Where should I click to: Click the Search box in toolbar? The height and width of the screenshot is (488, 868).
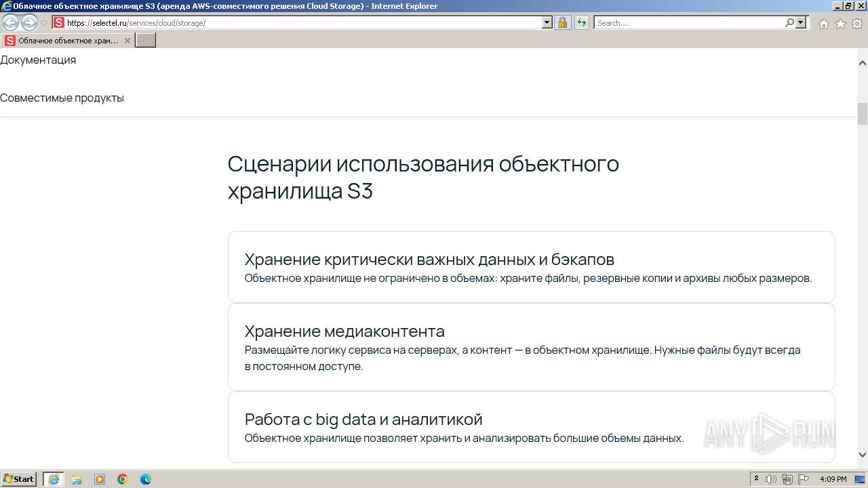coord(689,22)
